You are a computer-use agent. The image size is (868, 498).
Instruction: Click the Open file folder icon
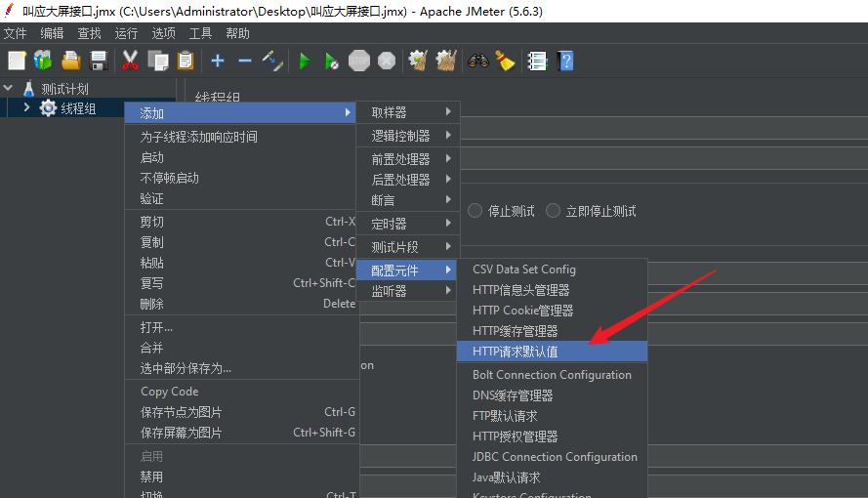[x=71, y=61]
